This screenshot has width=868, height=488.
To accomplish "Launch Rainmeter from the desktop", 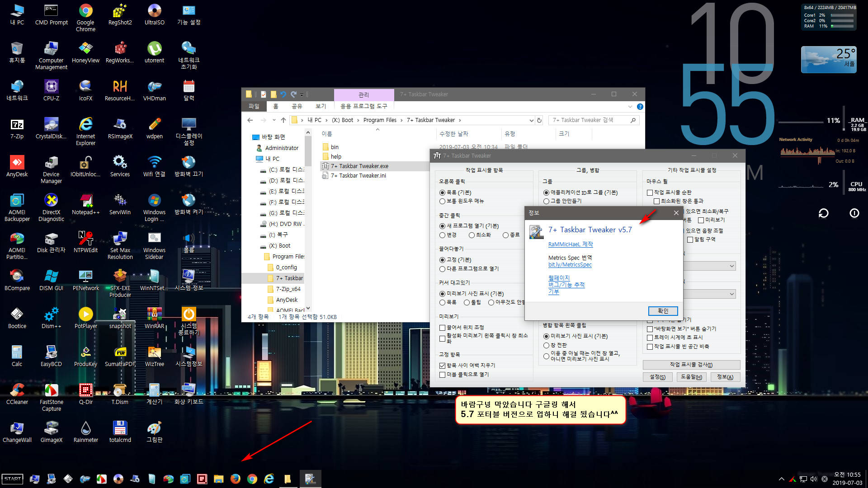I will (85, 432).
